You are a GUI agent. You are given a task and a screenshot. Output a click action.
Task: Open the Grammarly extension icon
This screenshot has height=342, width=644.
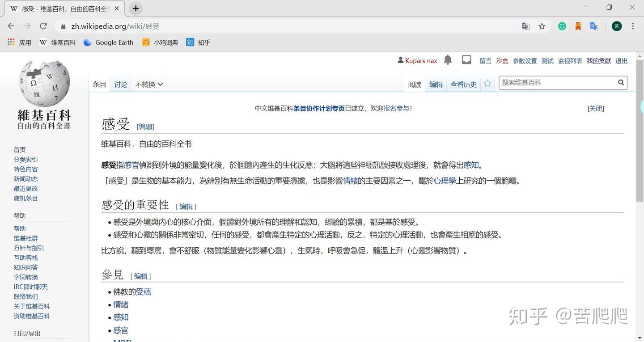562,26
